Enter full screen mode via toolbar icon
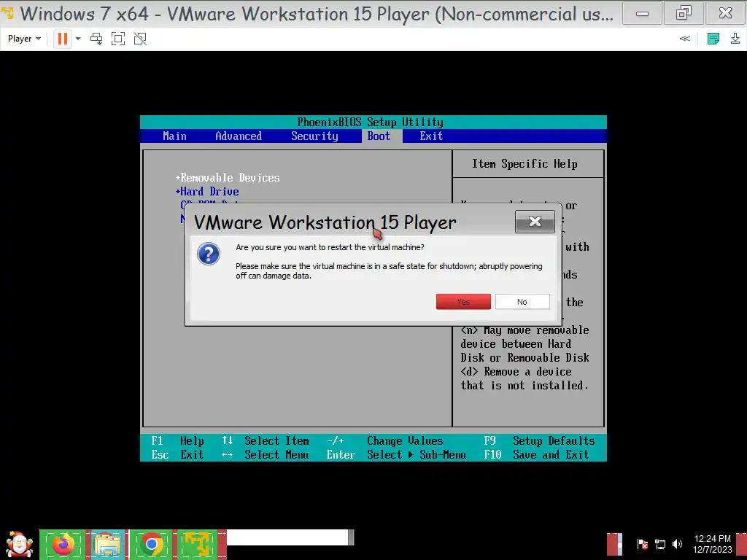 click(118, 39)
